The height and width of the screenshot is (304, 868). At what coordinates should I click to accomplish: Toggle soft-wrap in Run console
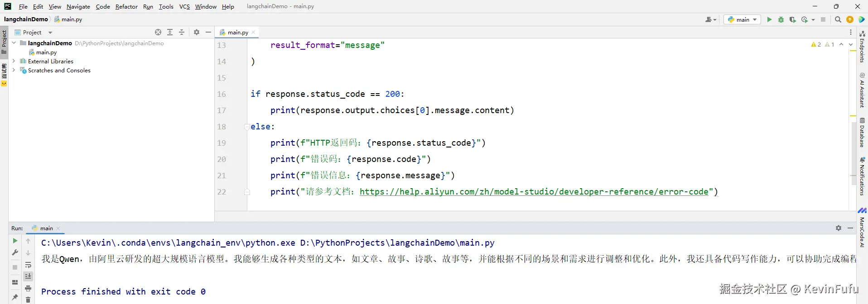click(x=28, y=265)
